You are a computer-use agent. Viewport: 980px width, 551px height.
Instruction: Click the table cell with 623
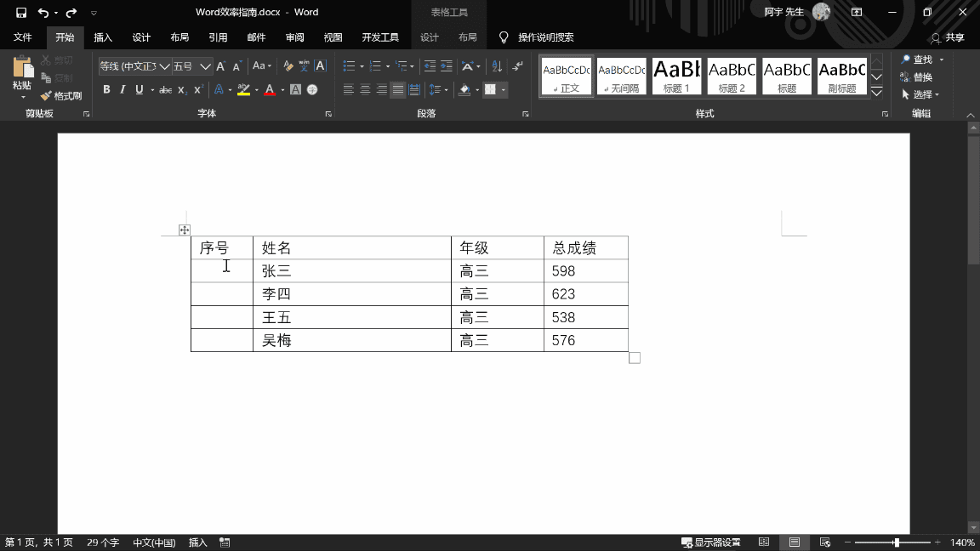585,294
